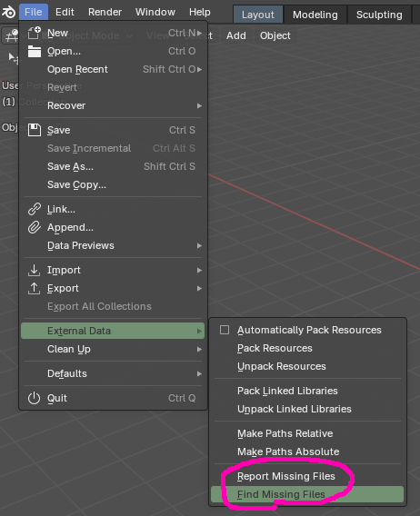Expand the Clean Up submenu
The height and width of the screenshot is (516, 420).
[x=199, y=349]
